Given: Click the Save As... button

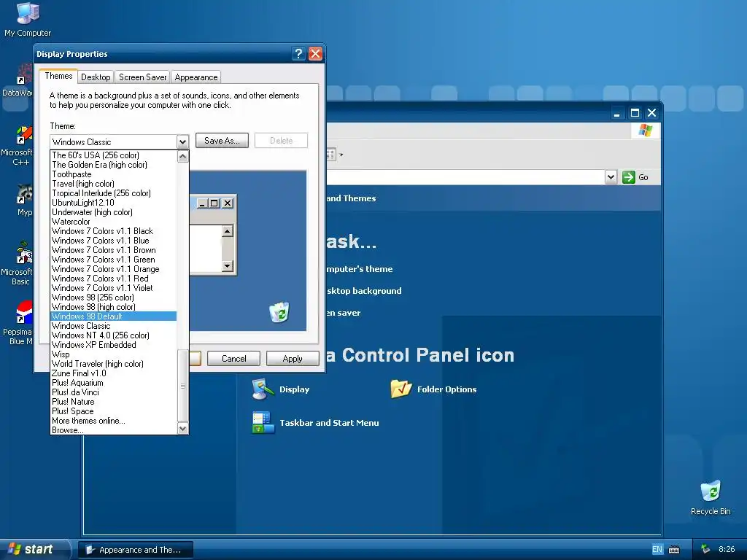Looking at the screenshot, I should [x=222, y=141].
